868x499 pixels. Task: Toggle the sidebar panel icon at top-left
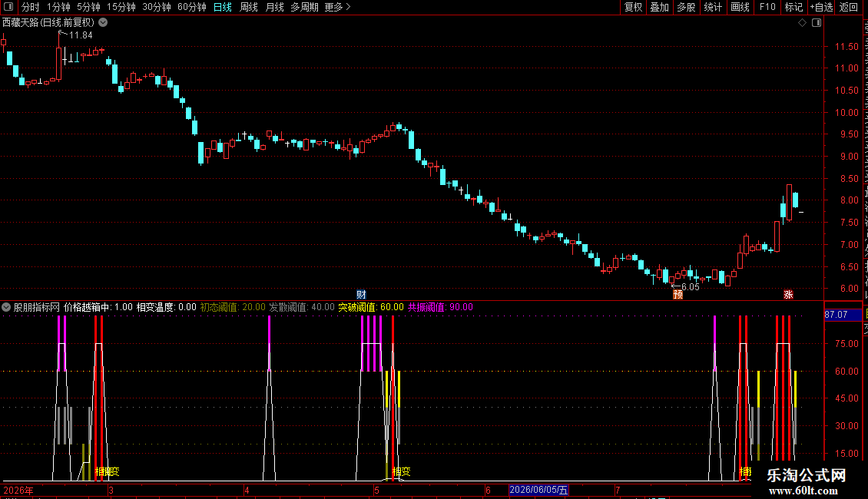(8, 7)
